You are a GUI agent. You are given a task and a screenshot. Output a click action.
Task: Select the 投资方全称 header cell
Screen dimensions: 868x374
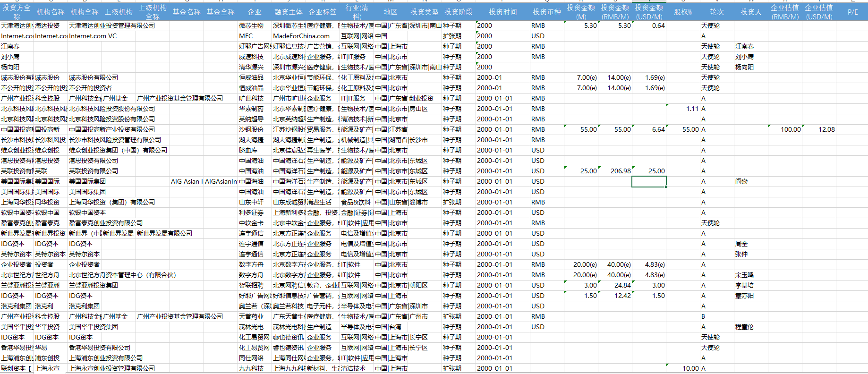[17, 12]
